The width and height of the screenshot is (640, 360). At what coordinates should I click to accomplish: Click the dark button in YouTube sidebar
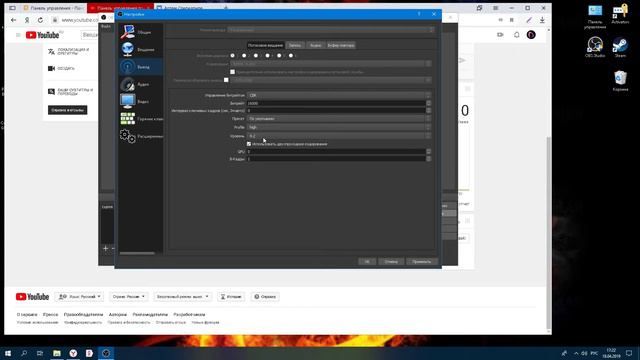tap(67, 110)
